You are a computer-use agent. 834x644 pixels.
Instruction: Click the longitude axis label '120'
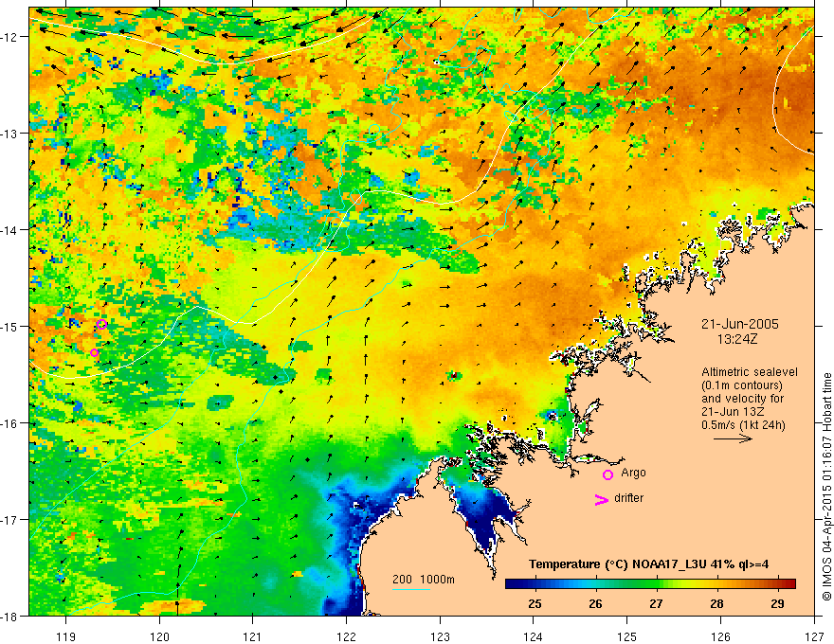159,636
